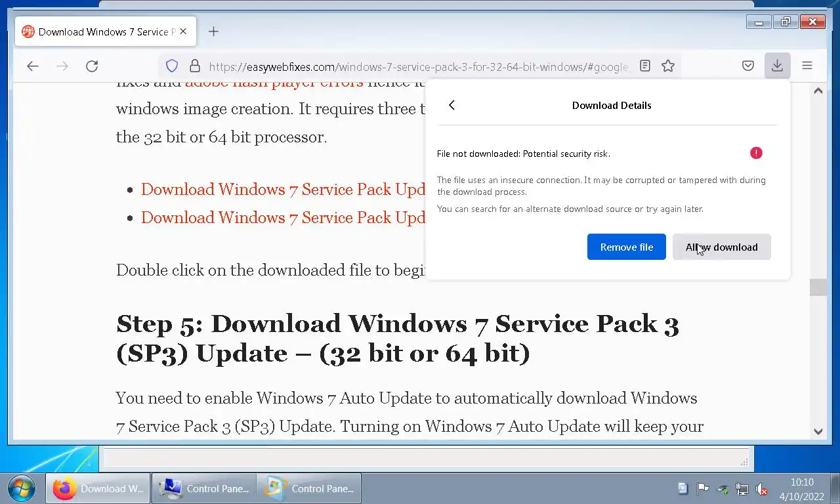Click the muted volume tray icon
The height and width of the screenshot is (504, 840).
click(762, 489)
